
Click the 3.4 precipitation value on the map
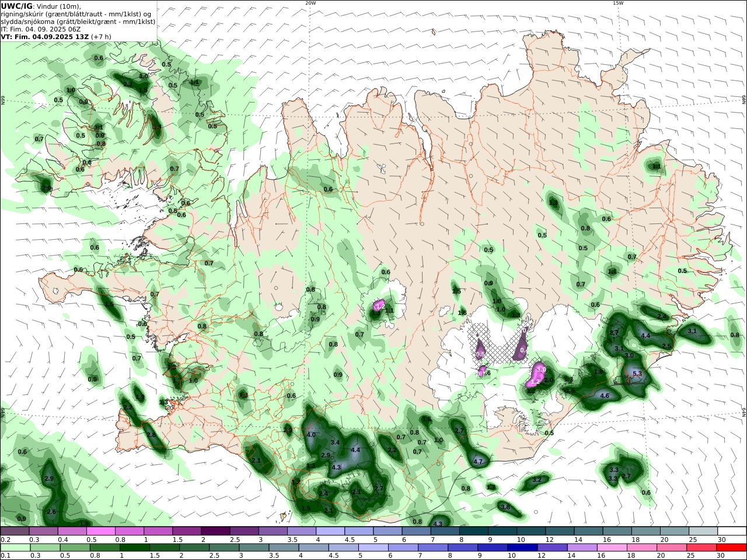pyautogui.click(x=335, y=443)
